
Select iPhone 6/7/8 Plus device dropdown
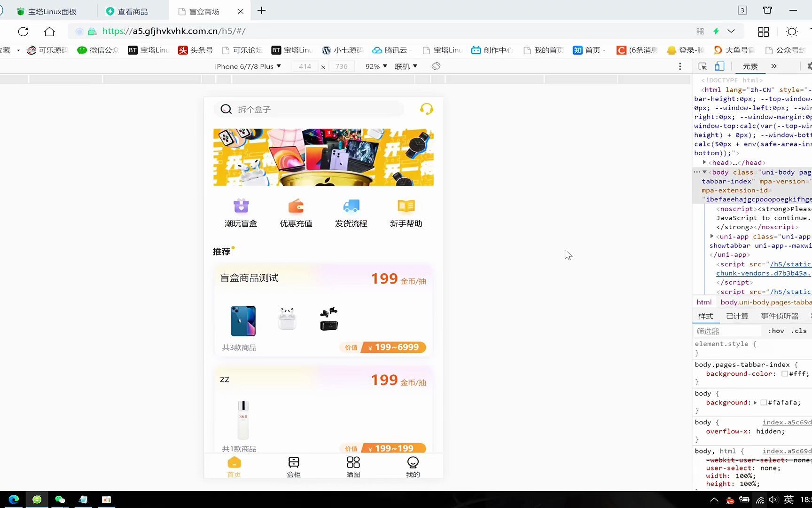pos(248,66)
